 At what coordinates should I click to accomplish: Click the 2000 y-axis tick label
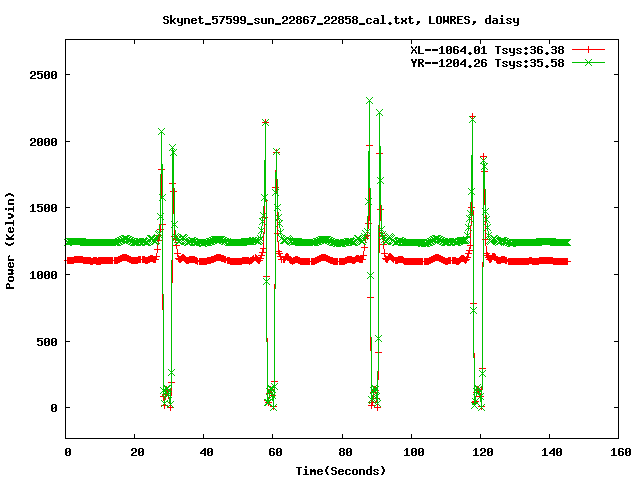43,142
